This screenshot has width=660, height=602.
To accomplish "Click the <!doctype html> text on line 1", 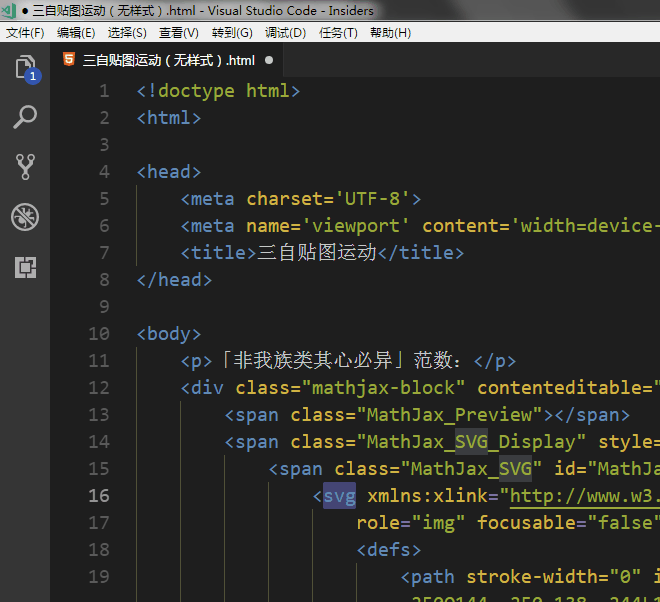I will pos(218,91).
